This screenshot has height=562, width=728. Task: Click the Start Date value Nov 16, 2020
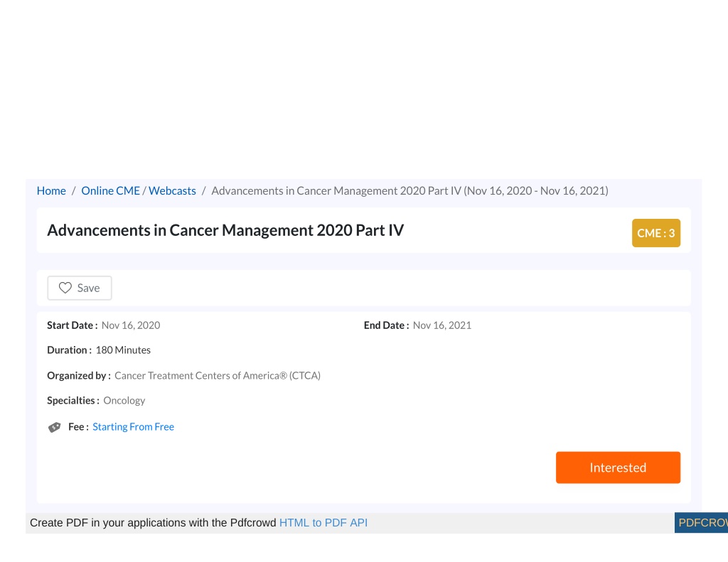coord(131,325)
